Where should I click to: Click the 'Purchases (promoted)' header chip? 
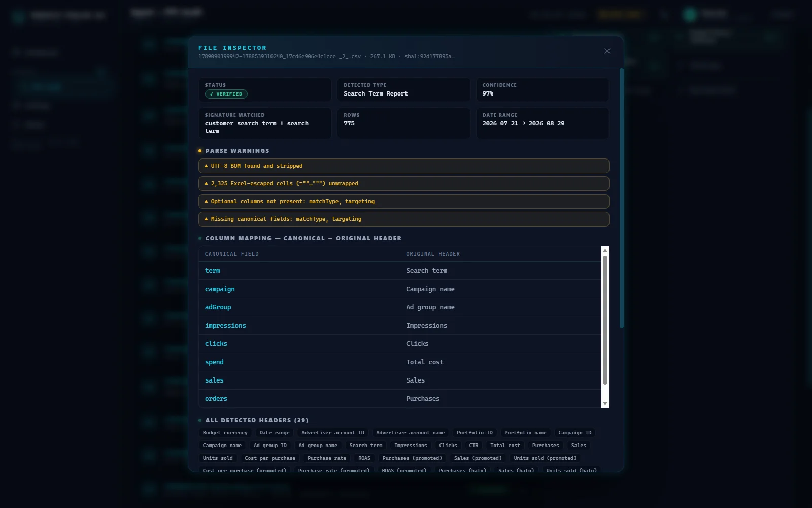pyautogui.click(x=412, y=458)
